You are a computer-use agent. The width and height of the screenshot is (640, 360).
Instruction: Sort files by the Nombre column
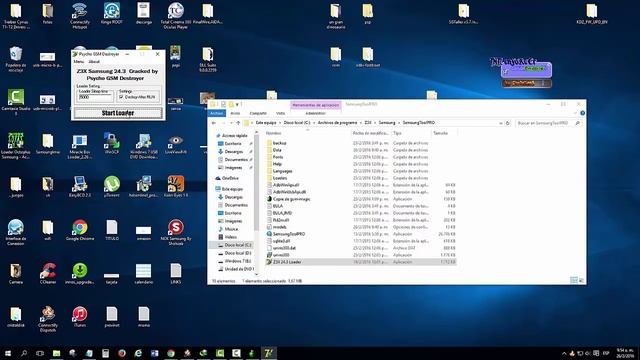pos(307,133)
